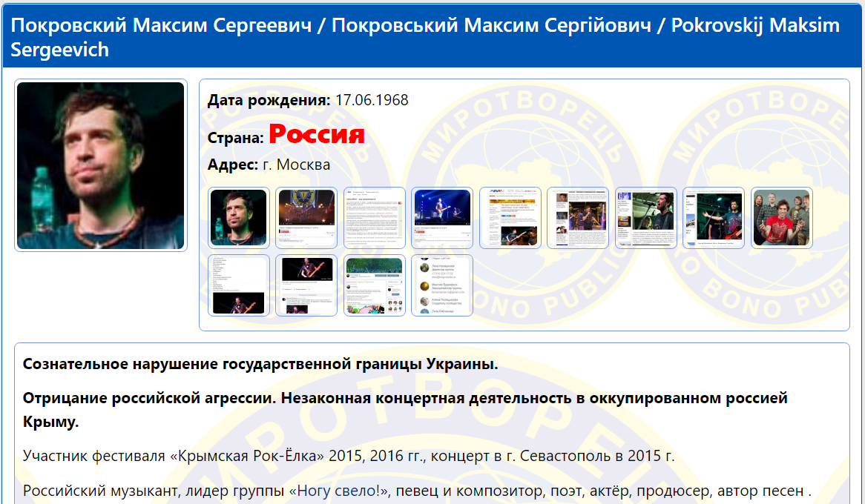Open contacts list screenshot with round avatars
This screenshot has width=865, height=504.
pyautogui.click(x=442, y=285)
